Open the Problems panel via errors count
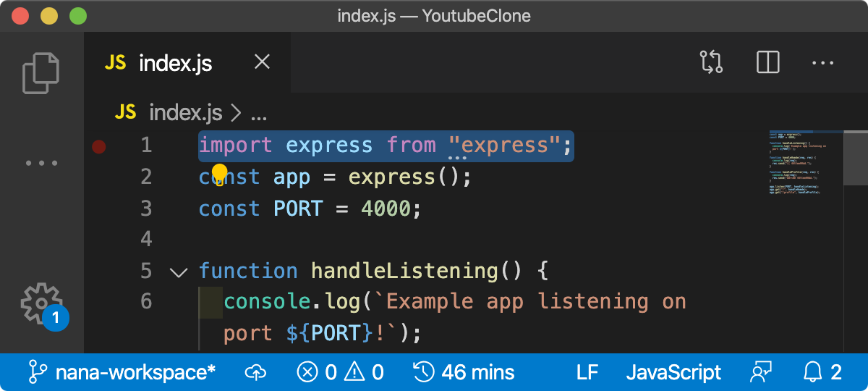The image size is (868, 391). click(317, 372)
